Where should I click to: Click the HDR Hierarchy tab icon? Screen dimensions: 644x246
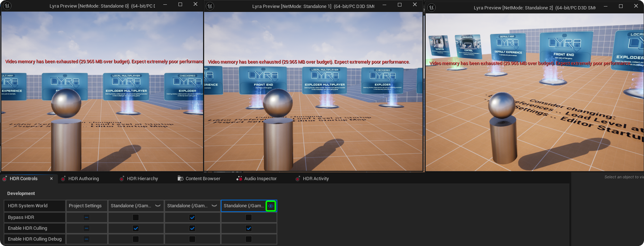122,179
